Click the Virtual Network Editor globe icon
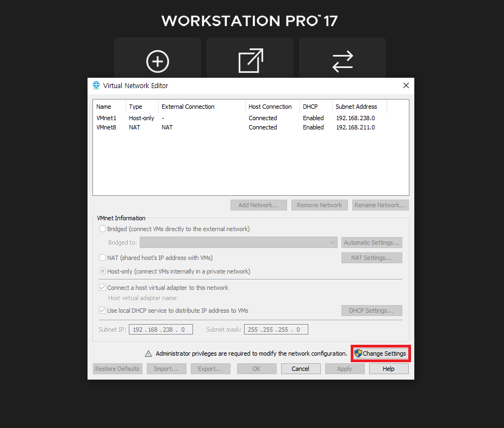 pyautogui.click(x=96, y=85)
